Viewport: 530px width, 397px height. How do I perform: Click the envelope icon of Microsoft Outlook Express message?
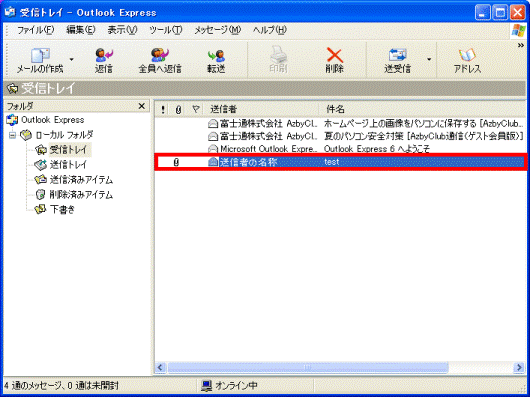click(213, 149)
